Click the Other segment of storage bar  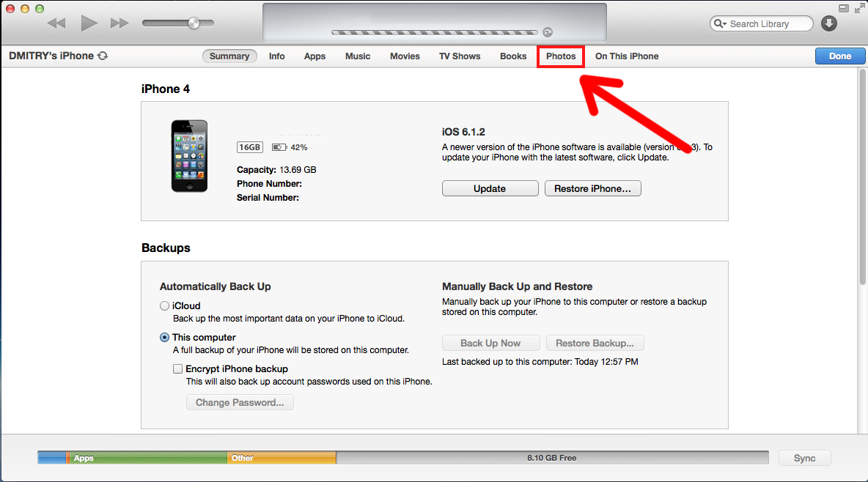tap(282, 458)
